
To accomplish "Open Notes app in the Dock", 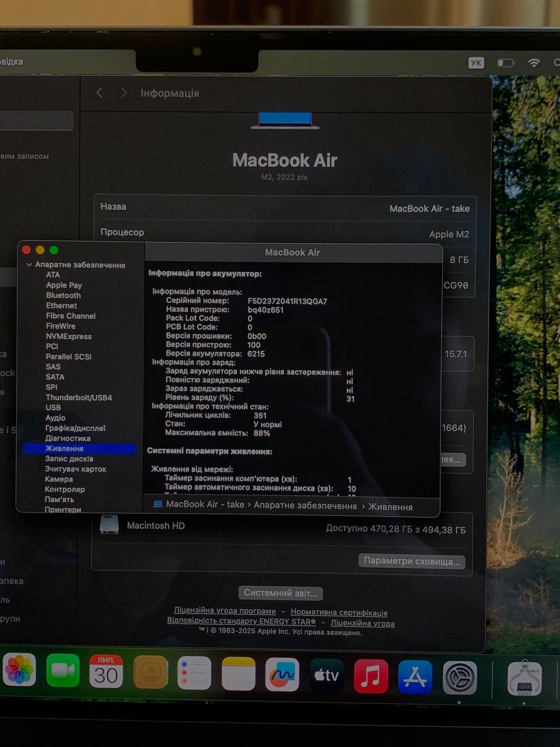I will pos(238,673).
